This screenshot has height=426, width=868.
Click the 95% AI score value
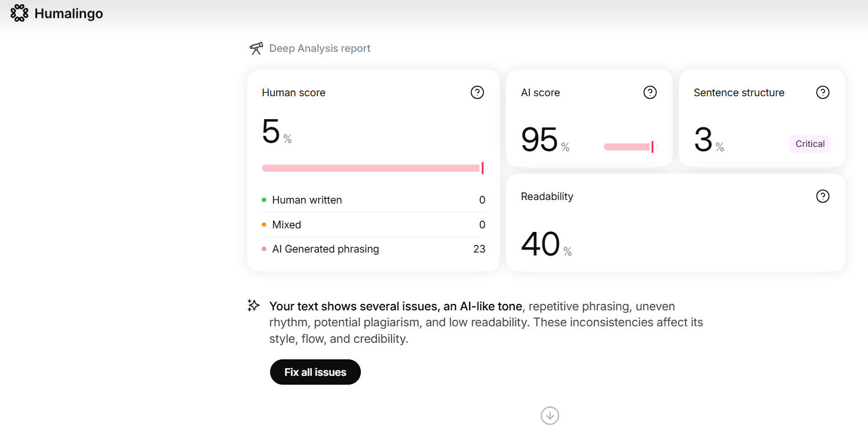point(545,140)
